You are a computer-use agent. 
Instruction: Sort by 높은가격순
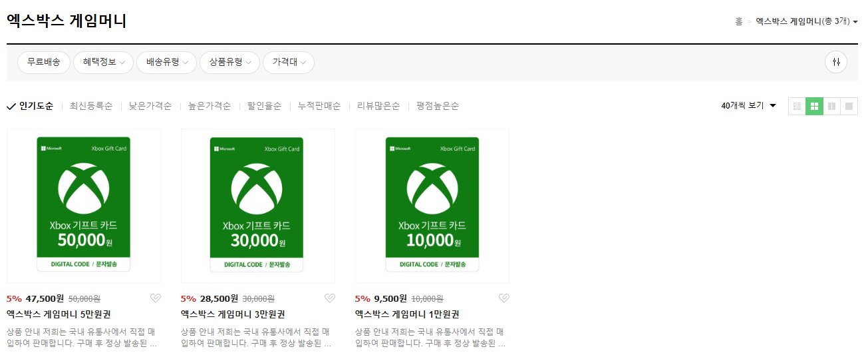210,106
